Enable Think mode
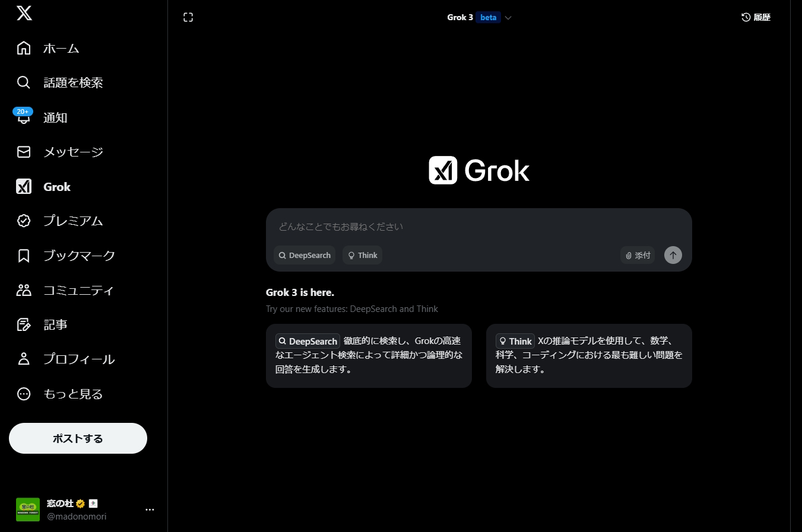802x532 pixels. [x=362, y=255]
